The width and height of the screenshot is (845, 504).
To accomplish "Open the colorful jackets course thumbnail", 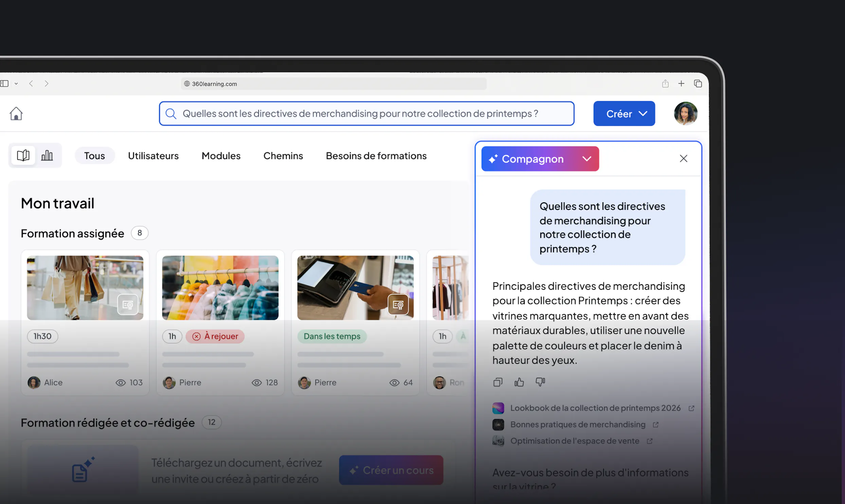I will pyautogui.click(x=220, y=288).
